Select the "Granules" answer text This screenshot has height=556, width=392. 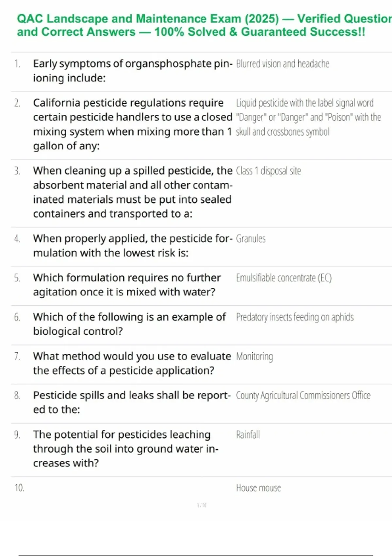click(251, 239)
